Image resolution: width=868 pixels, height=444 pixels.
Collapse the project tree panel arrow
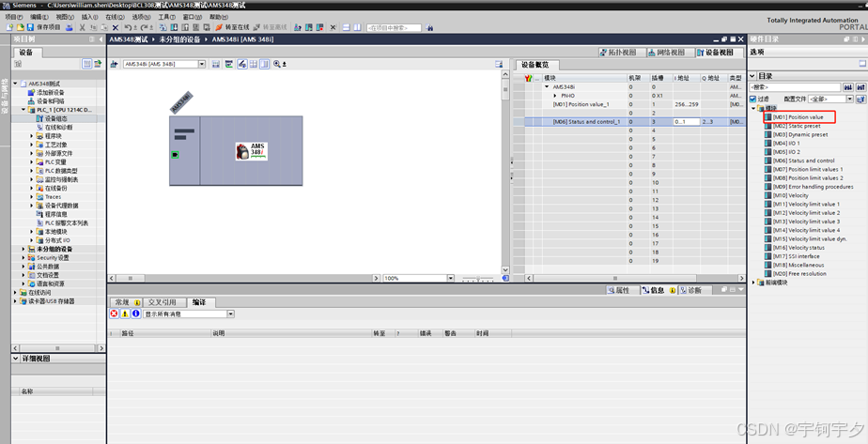click(101, 39)
